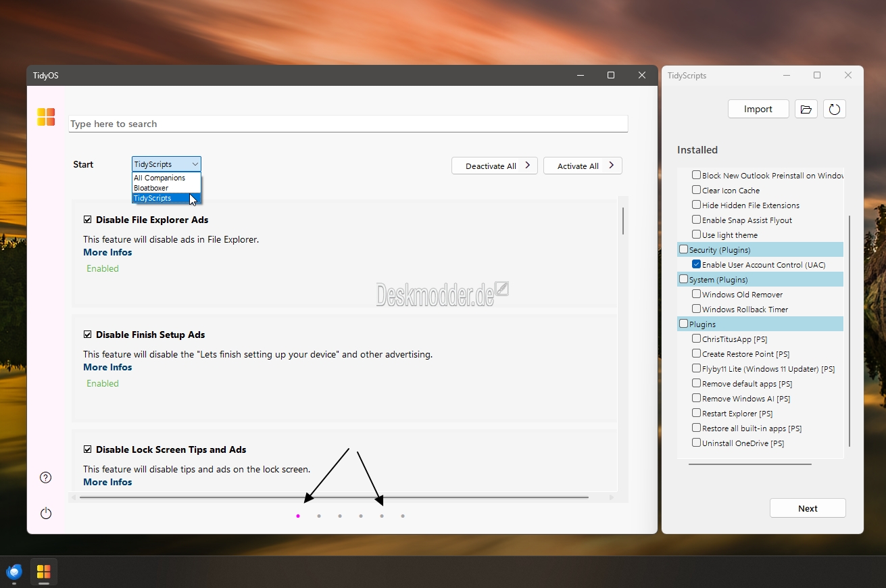Click Enabled status under File Explorer Ads

(x=103, y=268)
